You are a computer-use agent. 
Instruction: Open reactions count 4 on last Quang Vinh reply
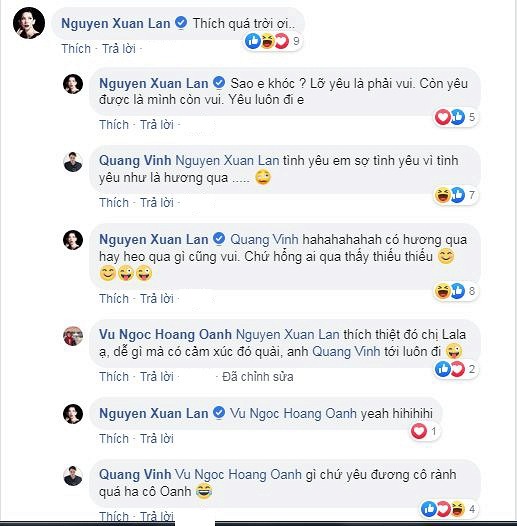449,509
